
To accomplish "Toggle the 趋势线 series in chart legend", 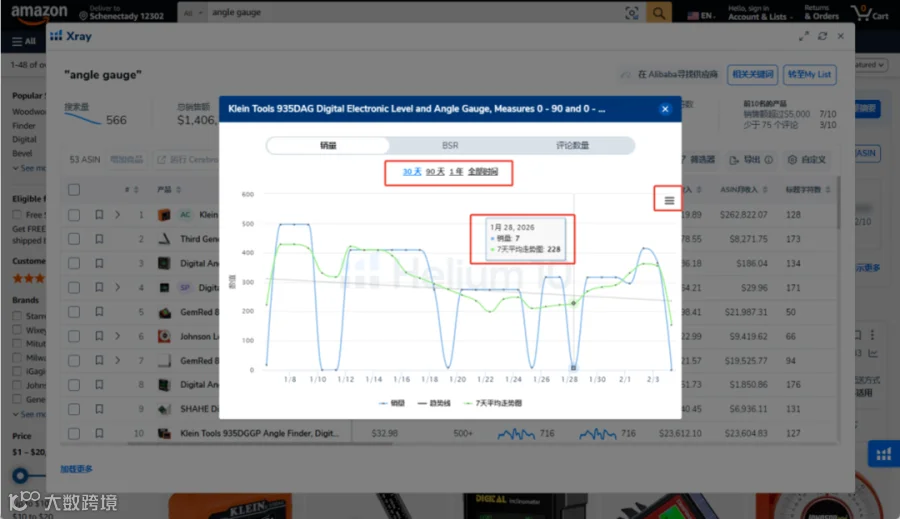I will click(x=435, y=403).
